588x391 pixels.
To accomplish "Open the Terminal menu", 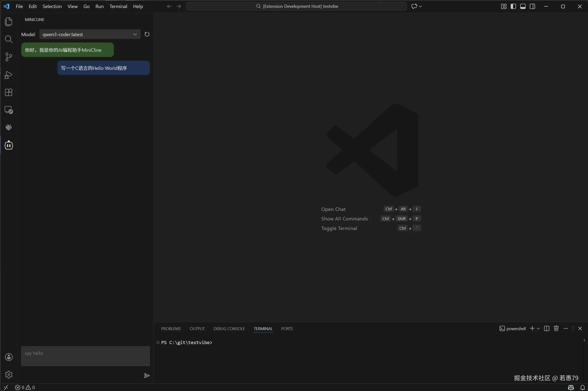I will pos(118,6).
